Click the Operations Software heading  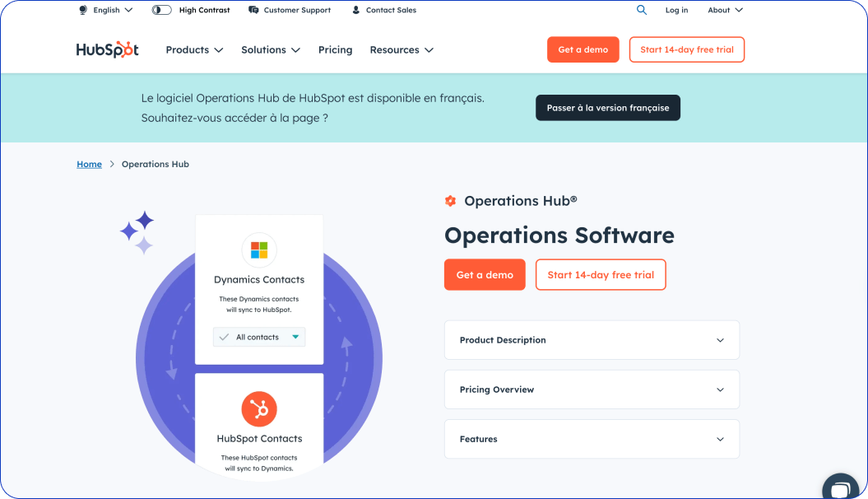559,236
